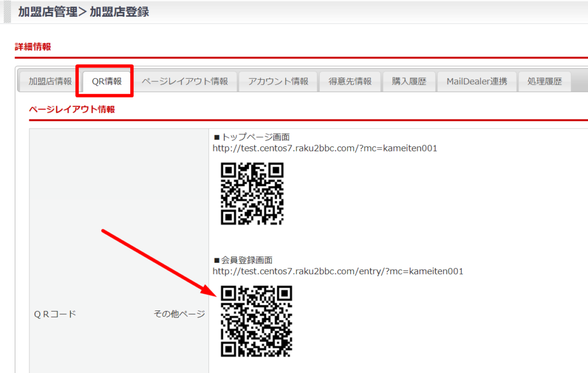Go to the 得意先情報 tab
The image size is (588, 373).
coord(350,81)
